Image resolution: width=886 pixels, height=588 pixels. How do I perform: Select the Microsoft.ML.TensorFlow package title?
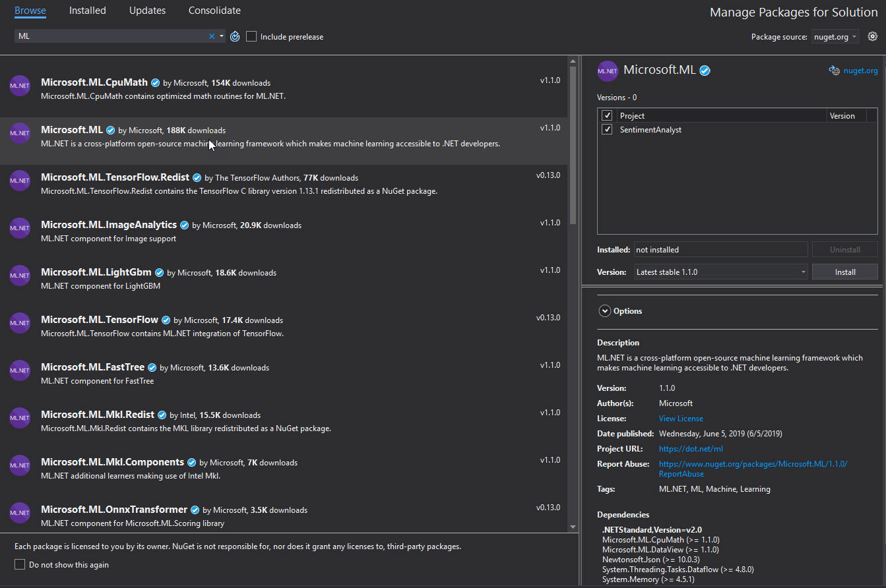[100, 320]
